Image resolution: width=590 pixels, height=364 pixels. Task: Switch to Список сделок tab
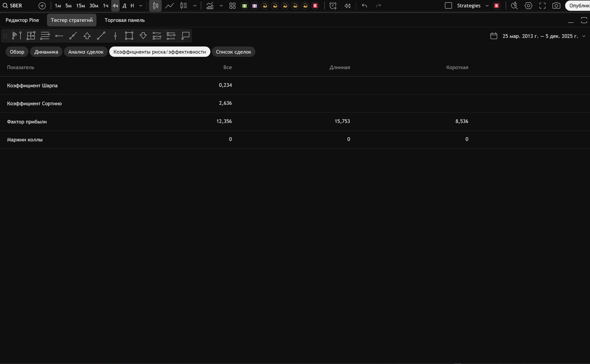click(x=233, y=52)
